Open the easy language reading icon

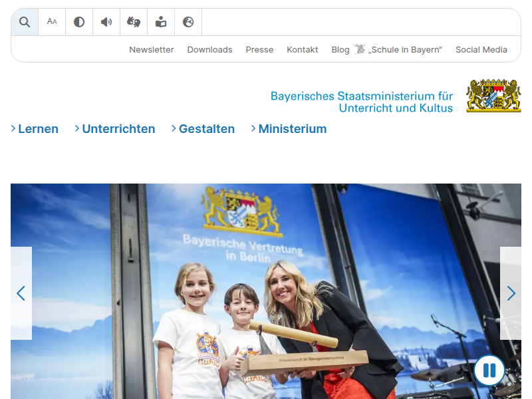[x=161, y=22]
